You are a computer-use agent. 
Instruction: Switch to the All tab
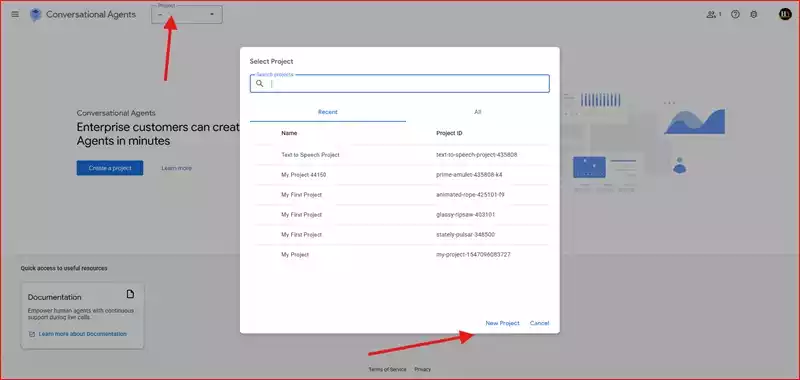click(x=478, y=112)
